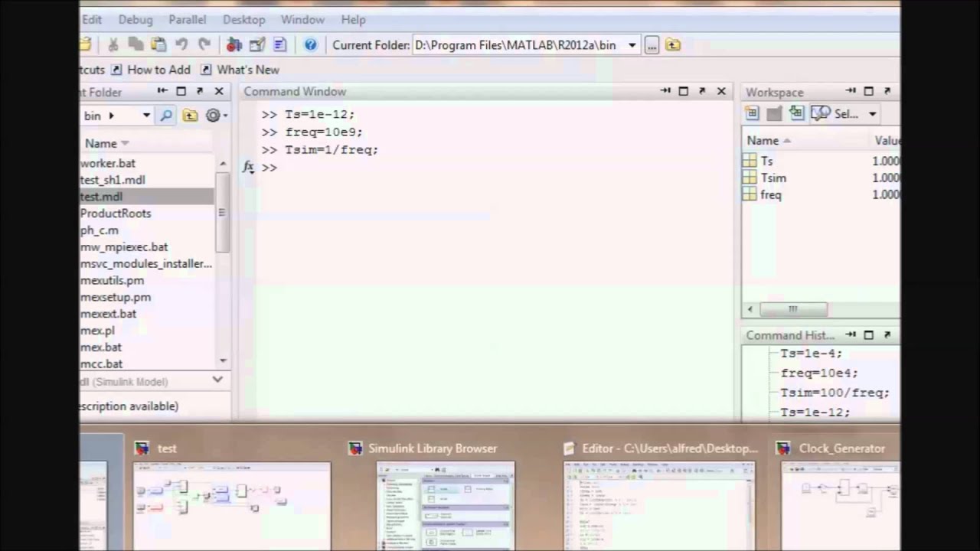Maximize the Current Folder panel
The image size is (980, 551).
pyautogui.click(x=181, y=91)
